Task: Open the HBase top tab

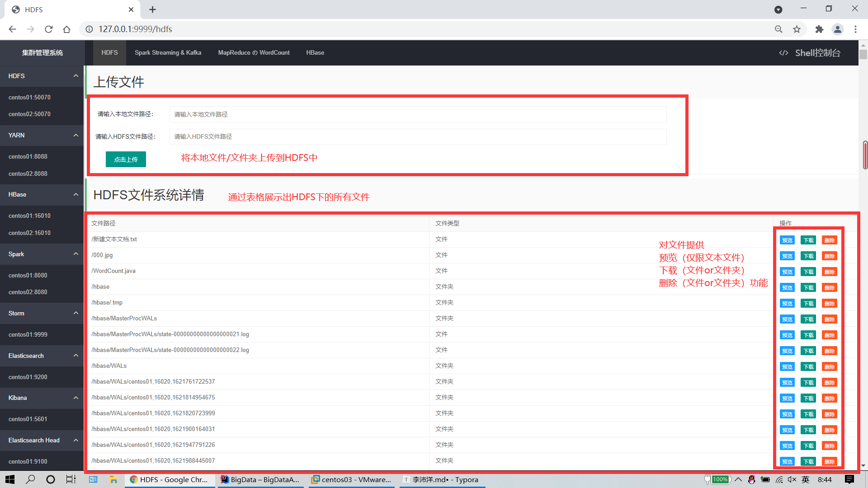Action: [315, 53]
